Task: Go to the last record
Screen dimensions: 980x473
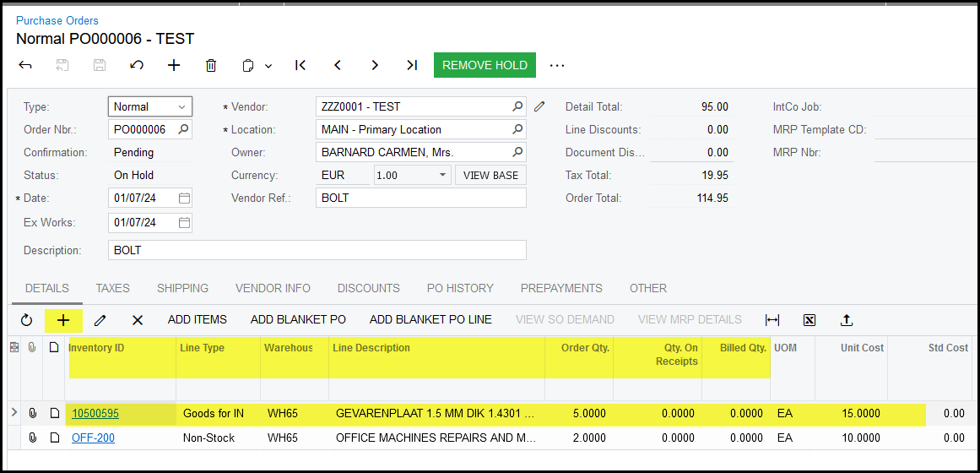Action: (x=412, y=65)
